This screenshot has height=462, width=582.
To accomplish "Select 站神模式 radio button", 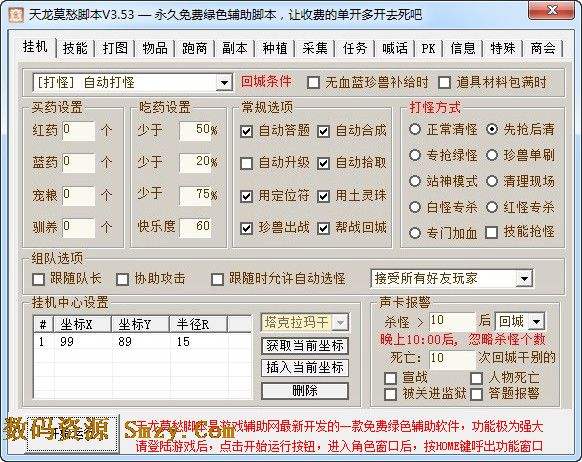I will (415, 181).
